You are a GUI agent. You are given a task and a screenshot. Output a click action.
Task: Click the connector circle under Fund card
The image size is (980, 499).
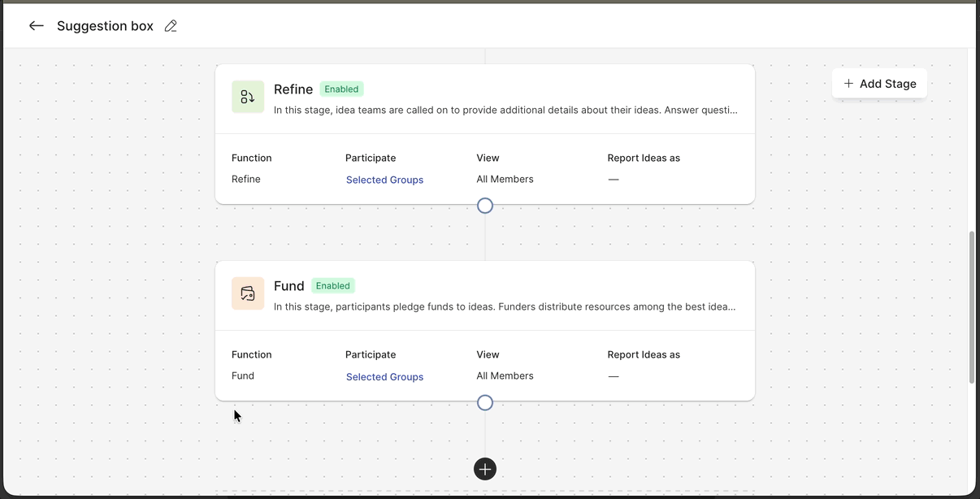click(x=485, y=402)
